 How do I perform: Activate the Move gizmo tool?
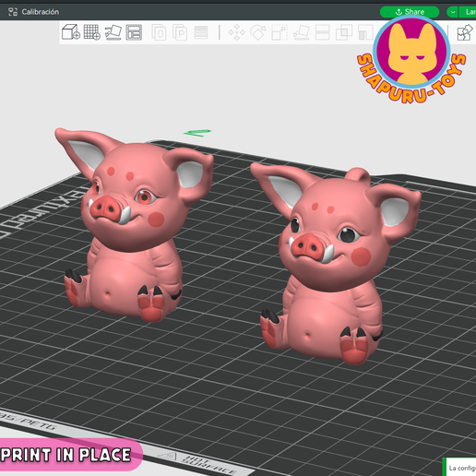pyautogui.click(x=237, y=32)
